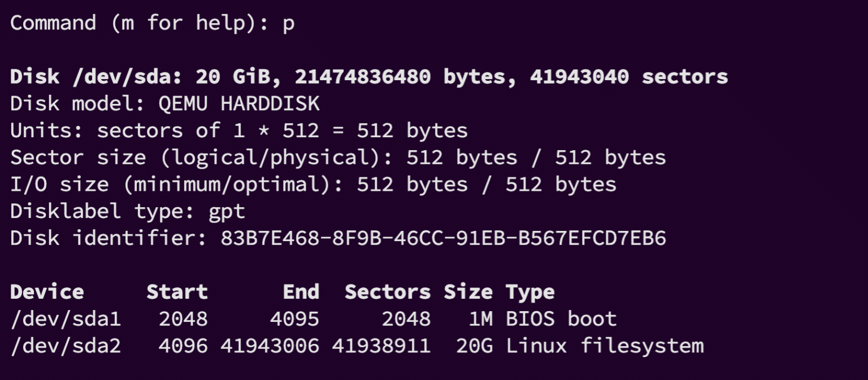
Task: Click the '/dev/sda1' partition entry
Action: (66, 319)
